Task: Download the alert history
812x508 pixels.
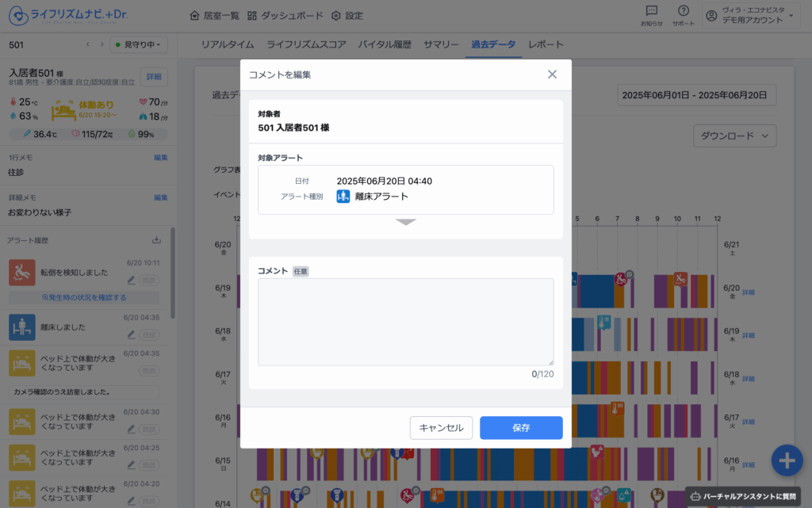Action: (x=156, y=240)
